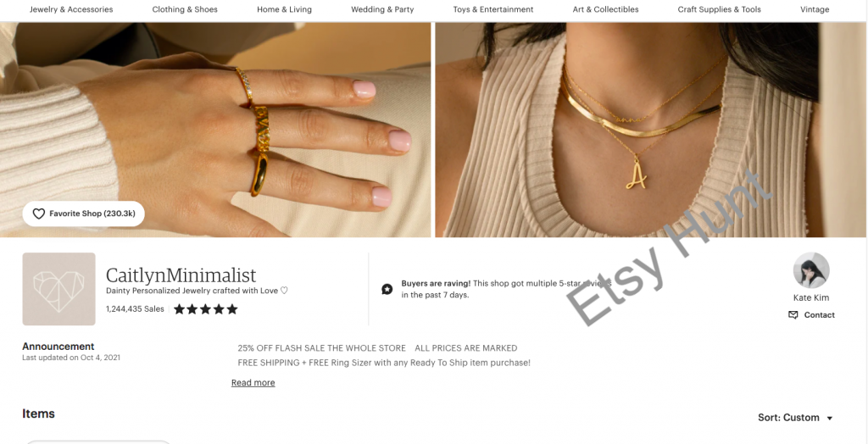Image resolution: width=868 pixels, height=444 pixels.
Task: Open Clothing & Shoes category
Action: click(x=185, y=9)
